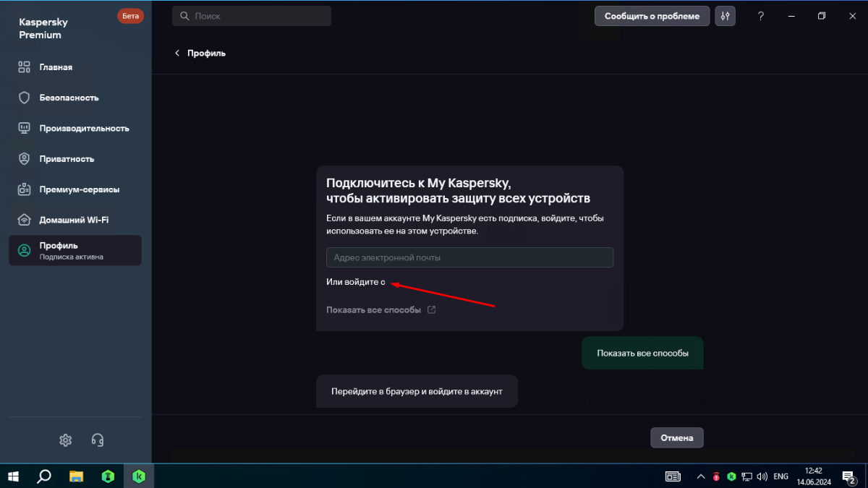This screenshot has width=868, height=488.
Task: Click the external link icon beside Показать все способы
Action: (x=432, y=309)
